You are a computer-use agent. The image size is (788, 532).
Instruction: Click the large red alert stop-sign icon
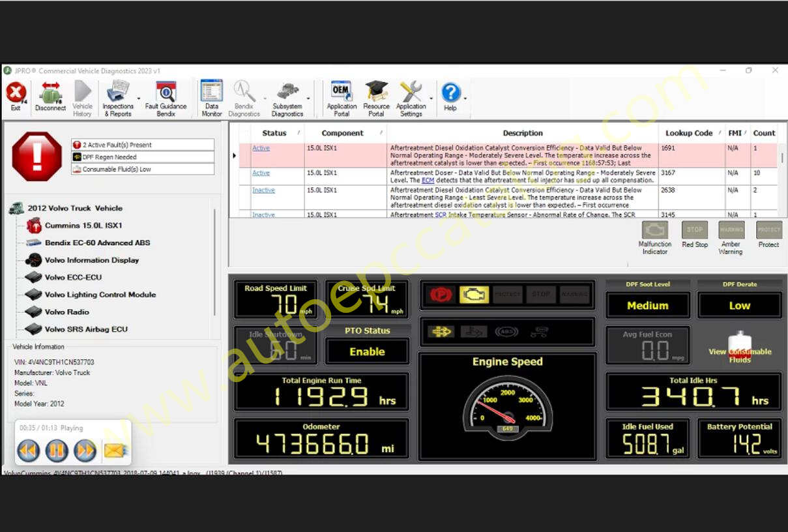pos(37,156)
